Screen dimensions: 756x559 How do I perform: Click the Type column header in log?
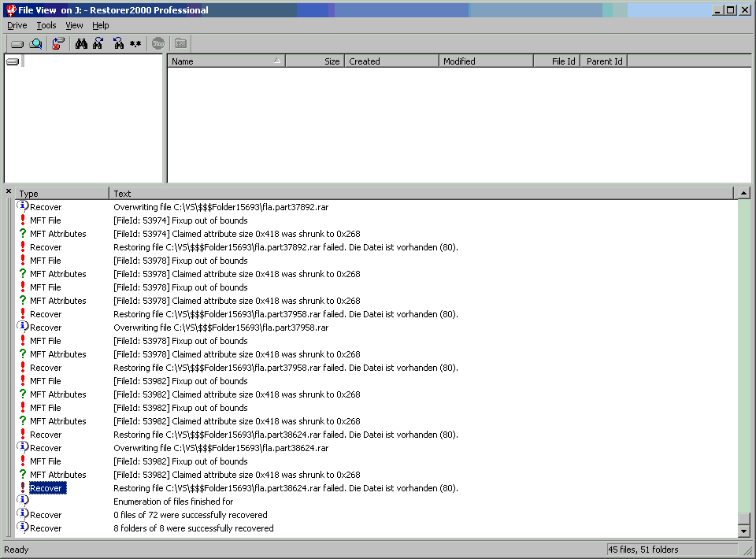coord(61,193)
